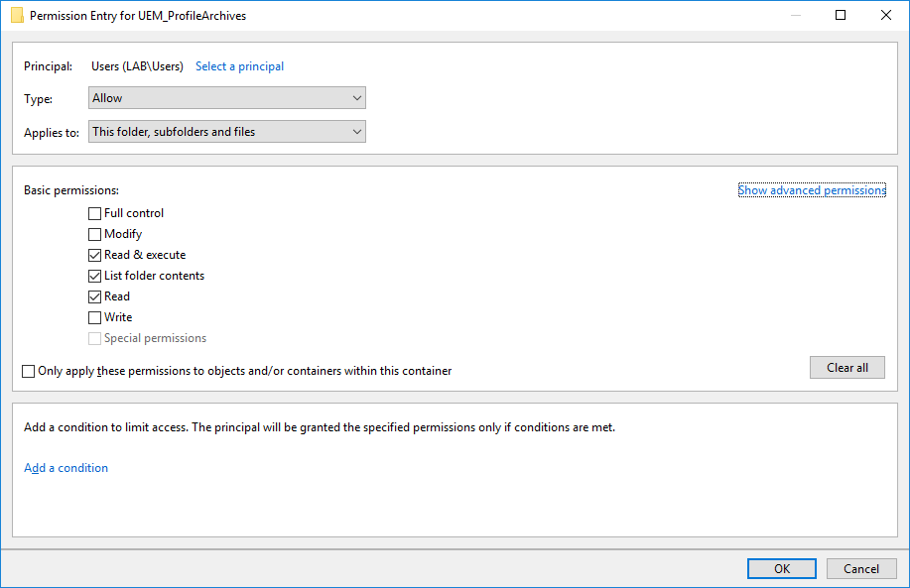Minimize the Permission Entry window
Image resolution: width=910 pixels, height=588 pixels.
[795, 16]
